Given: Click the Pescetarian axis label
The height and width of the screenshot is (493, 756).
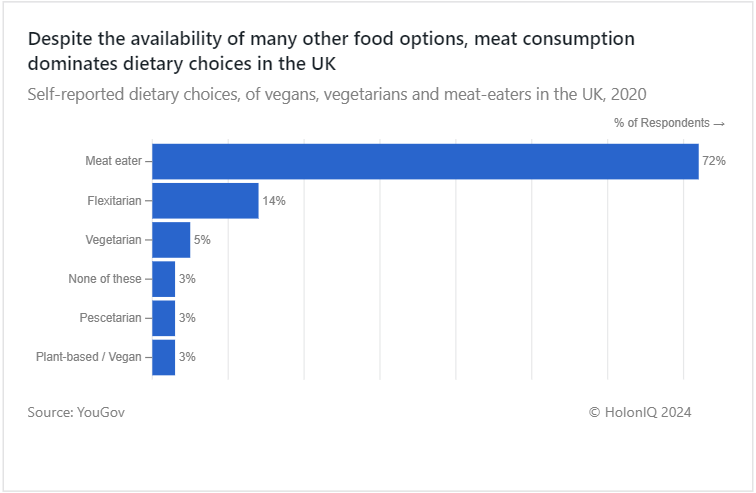Looking at the screenshot, I should coord(110,318).
